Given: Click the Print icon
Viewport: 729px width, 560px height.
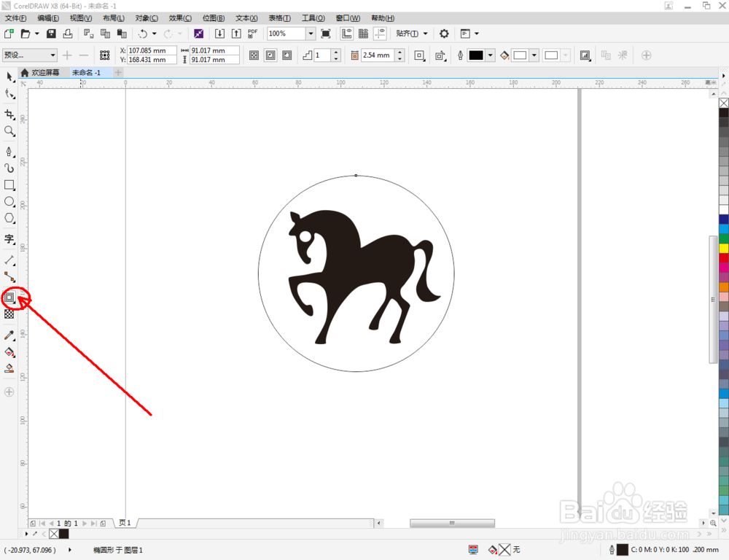Looking at the screenshot, I should 68,34.
